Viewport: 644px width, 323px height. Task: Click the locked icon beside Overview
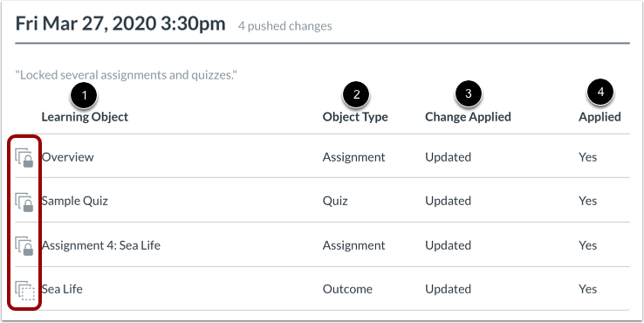[x=24, y=158]
